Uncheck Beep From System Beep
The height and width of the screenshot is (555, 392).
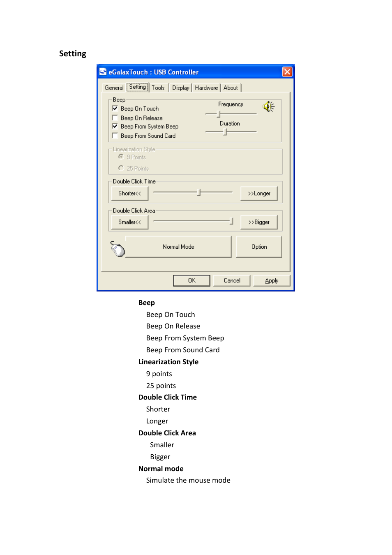pos(115,127)
